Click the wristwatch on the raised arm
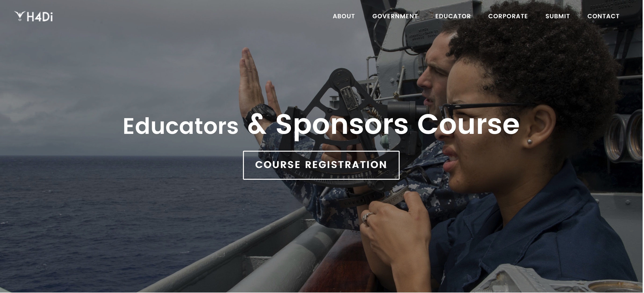Viewport: 644px width, 293px height. click(x=260, y=113)
